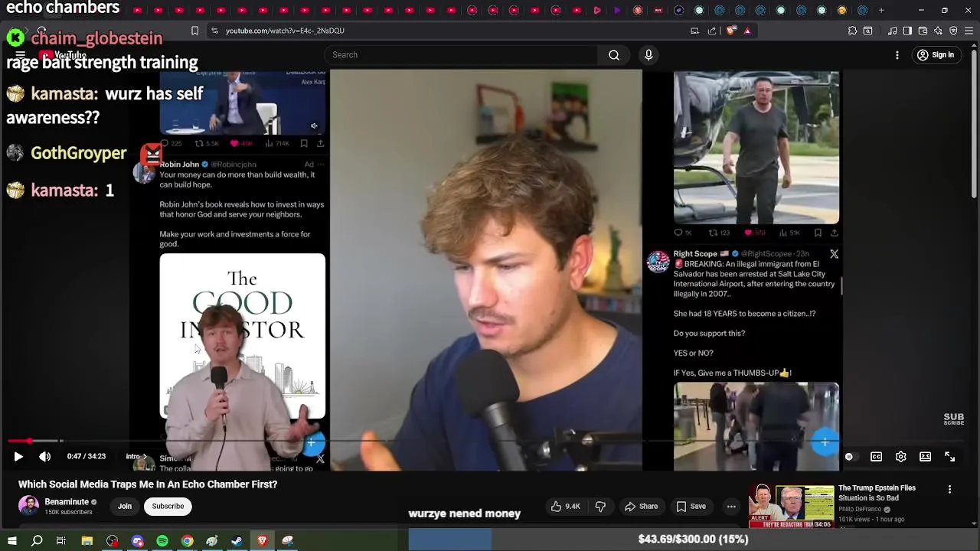Enter fullscreen mode
Screen dimensions: 980x551
pyautogui.click(x=949, y=457)
